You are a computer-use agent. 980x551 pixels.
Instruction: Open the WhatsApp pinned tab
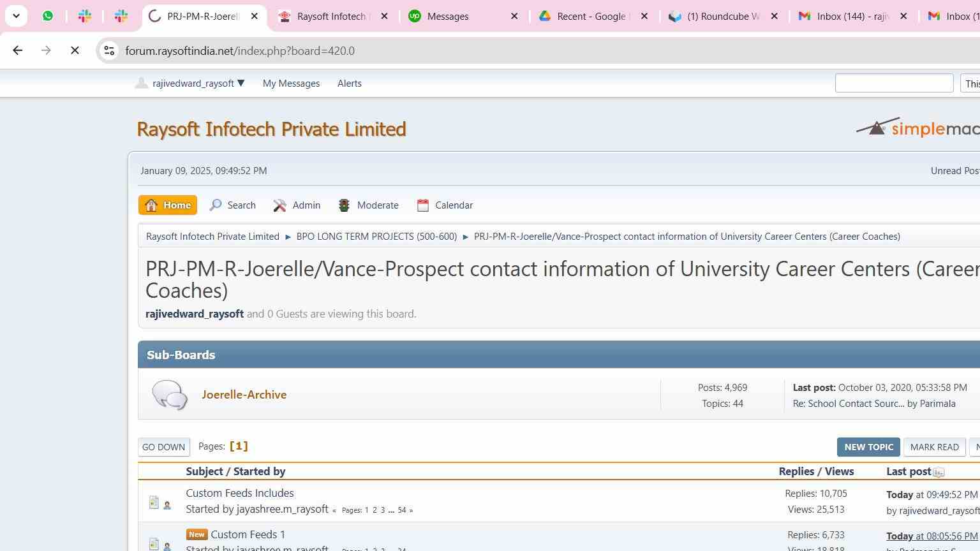click(x=48, y=16)
